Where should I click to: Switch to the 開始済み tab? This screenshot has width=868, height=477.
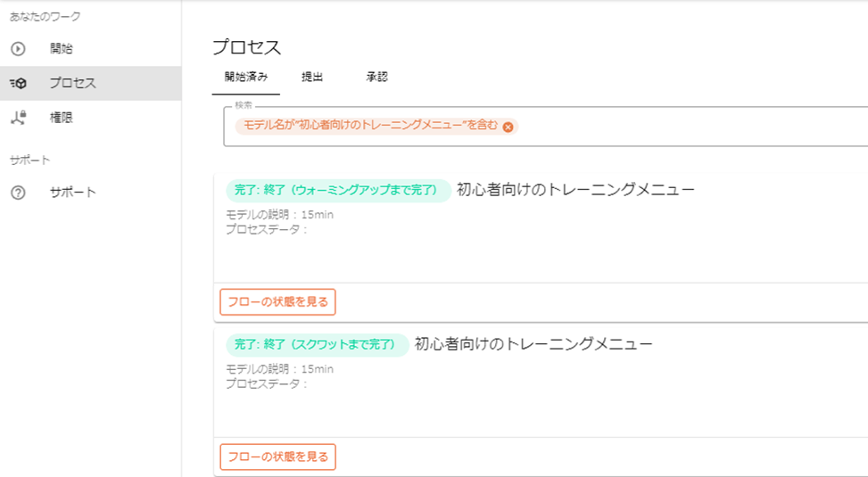click(x=245, y=77)
